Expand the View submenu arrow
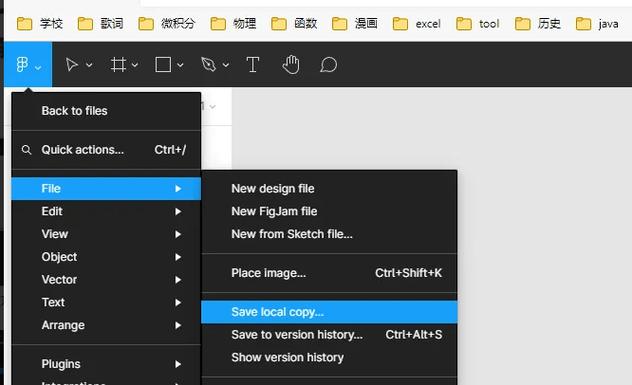Image resolution: width=632 pixels, height=385 pixels. coord(178,234)
